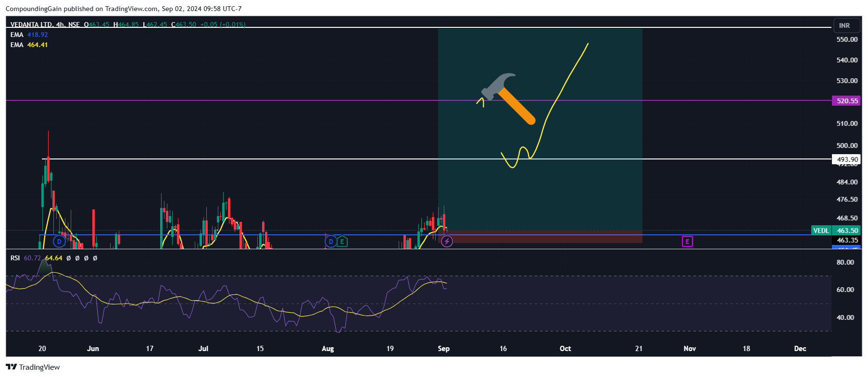The width and height of the screenshot is (868, 377).
Task: Click the 540.00 price axis label
Action: point(847,60)
